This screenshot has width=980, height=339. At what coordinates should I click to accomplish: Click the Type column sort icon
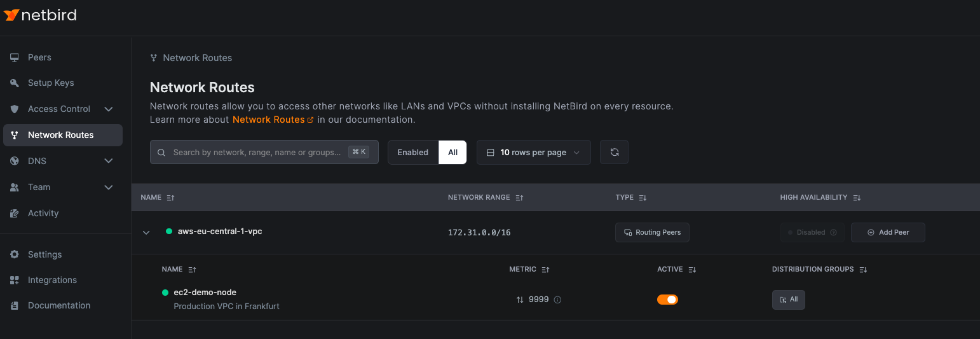(x=643, y=198)
